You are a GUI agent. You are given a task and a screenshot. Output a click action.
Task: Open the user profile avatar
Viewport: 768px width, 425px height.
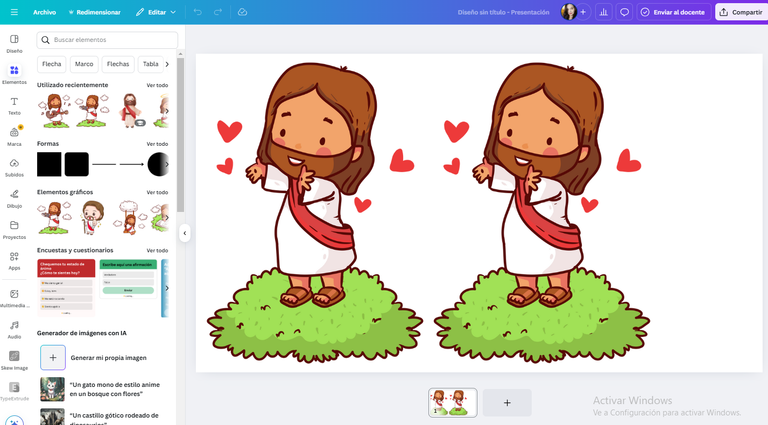click(569, 12)
